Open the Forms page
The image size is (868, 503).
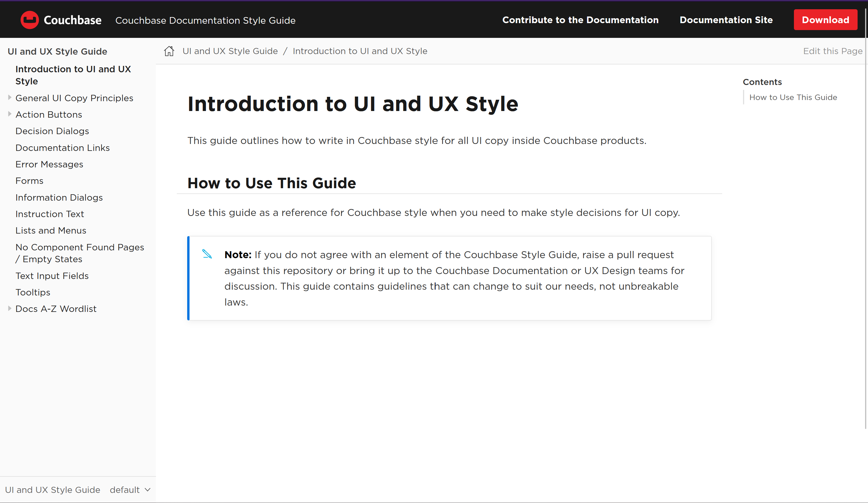coord(29,181)
